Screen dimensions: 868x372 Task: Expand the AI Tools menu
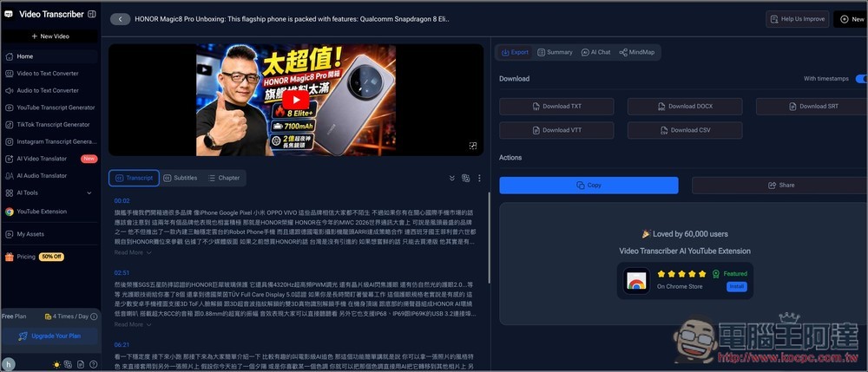pyautogui.click(x=49, y=193)
